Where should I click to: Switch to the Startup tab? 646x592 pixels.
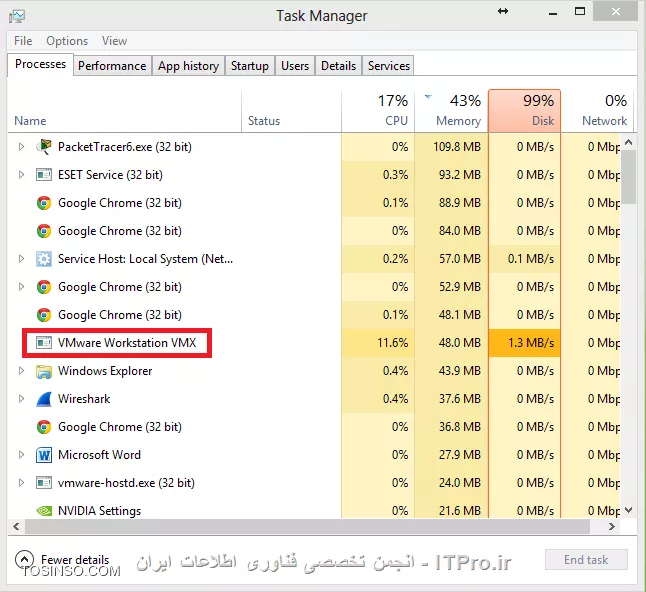click(250, 66)
